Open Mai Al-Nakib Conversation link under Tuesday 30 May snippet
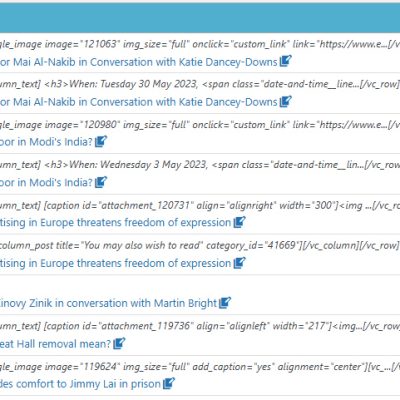 coord(139,102)
